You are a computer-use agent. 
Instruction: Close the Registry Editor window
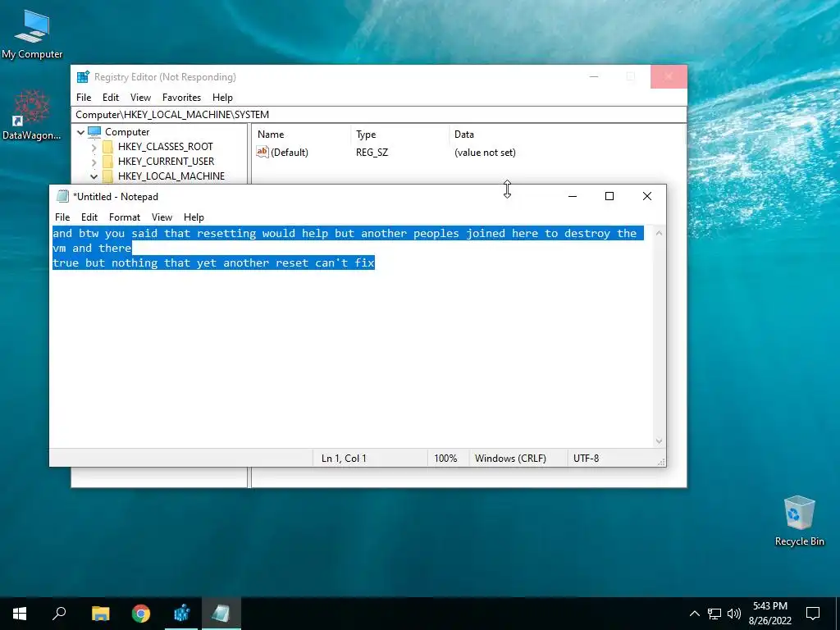click(x=669, y=76)
